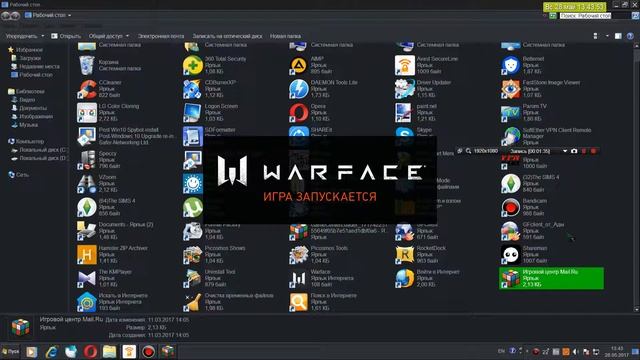640x360 pixels.
Task: Open the view options dropdown arrow
Action: coord(607,36)
